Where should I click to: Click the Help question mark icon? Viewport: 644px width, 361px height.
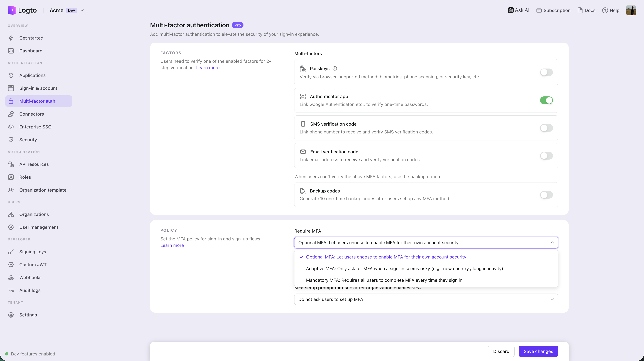point(605,10)
